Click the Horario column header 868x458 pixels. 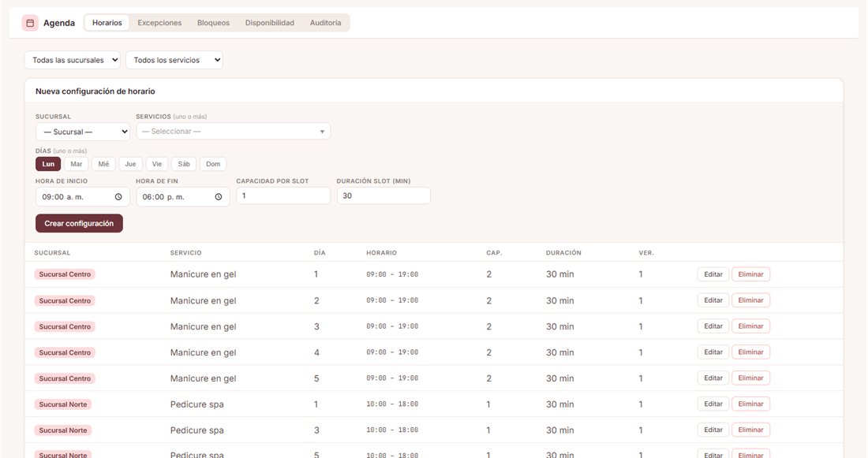tap(381, 253)
